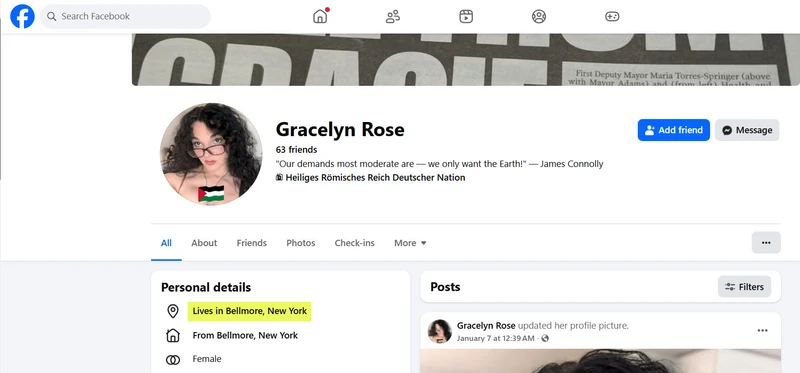Select the All tab
This screenshot has width=800, height=373.
[x=166, y=243]
